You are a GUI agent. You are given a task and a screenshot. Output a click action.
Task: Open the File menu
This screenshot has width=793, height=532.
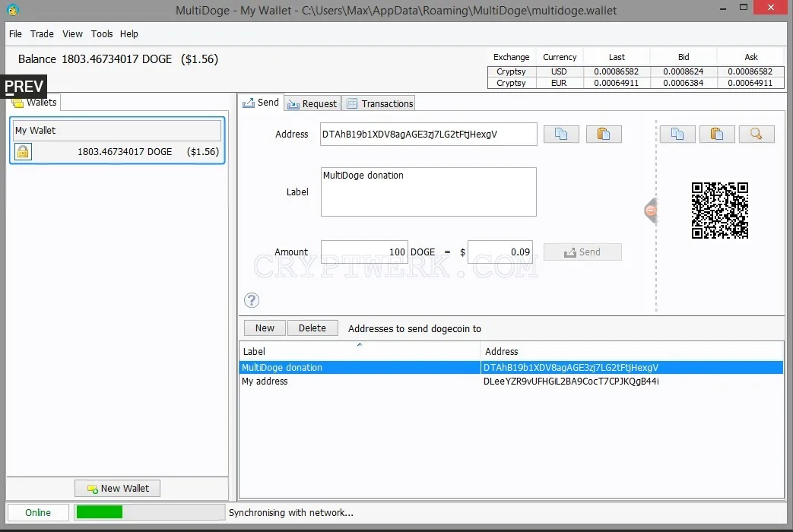pyautogui.click(x=16, y=34)
